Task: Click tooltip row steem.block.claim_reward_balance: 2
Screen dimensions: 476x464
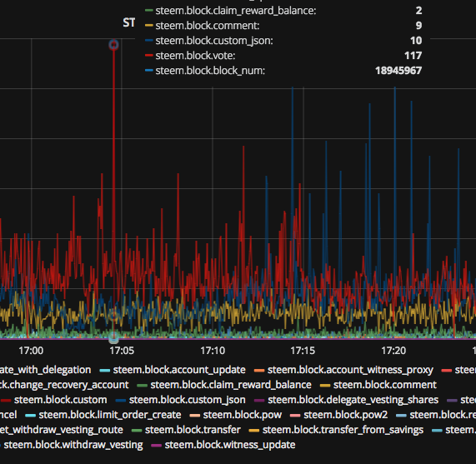Action: (283, 11)
